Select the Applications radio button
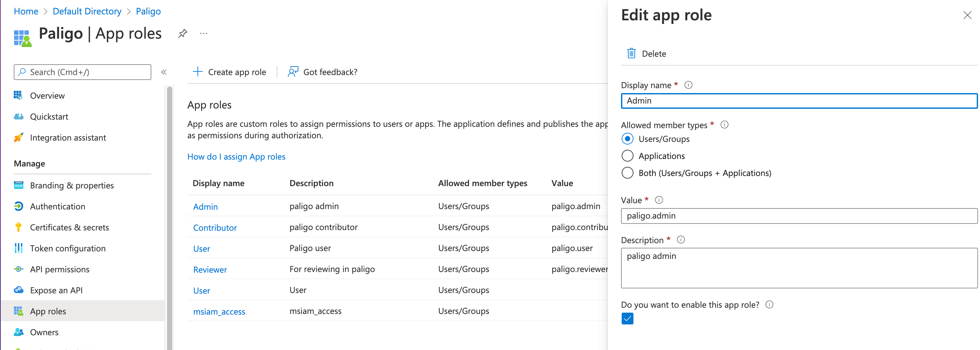The width and height of the screenshot is (980, 350). pyautogui.click(x=627, y=156)
